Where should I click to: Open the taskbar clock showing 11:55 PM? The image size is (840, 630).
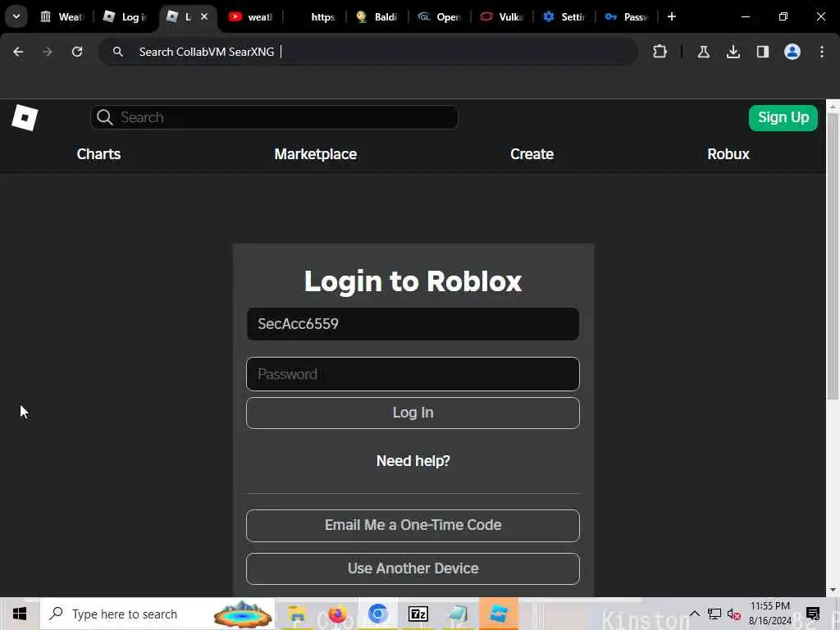point(769,614)
